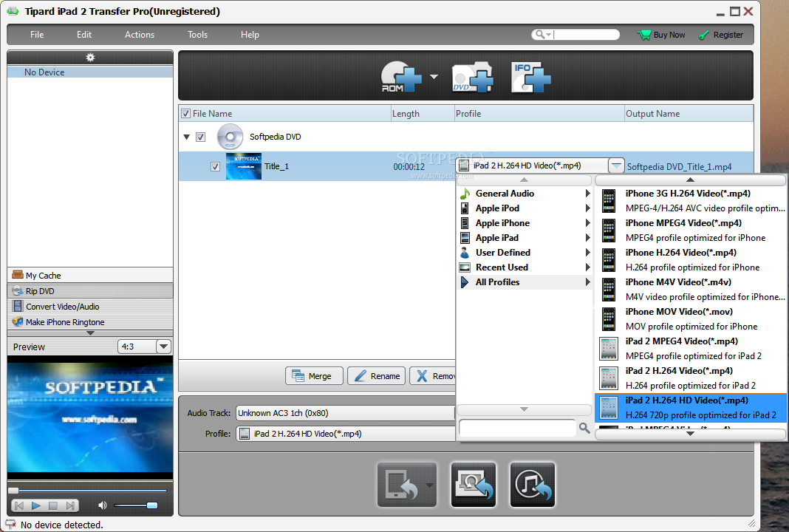
Task: Uncheck the Softpedia DVD checkbox
Action: [201, 137]
